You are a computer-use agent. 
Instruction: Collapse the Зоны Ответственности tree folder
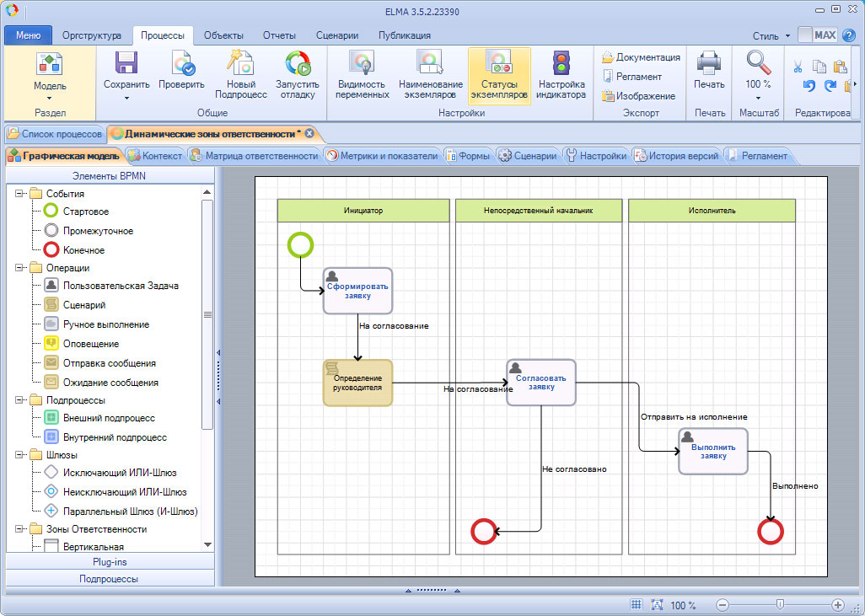[x=20, y=529]
